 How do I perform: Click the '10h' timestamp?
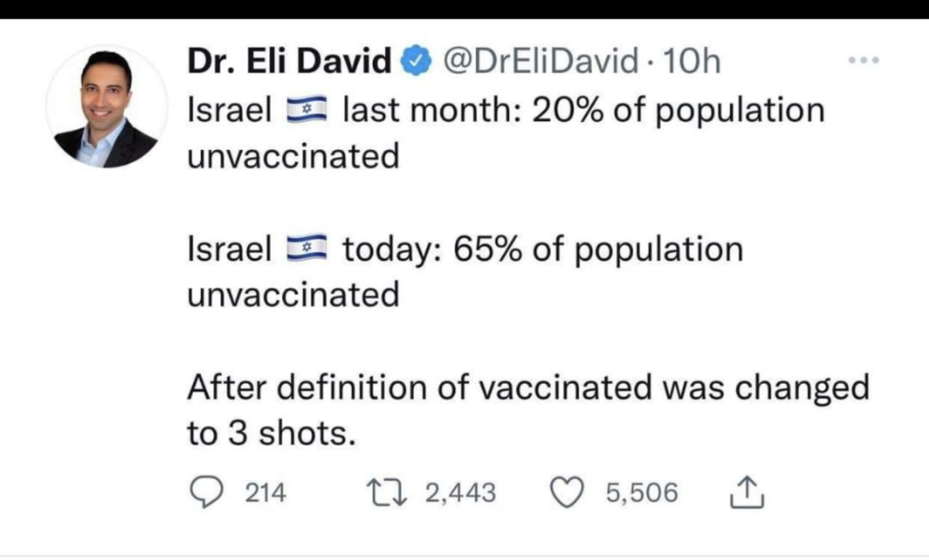point(691,60)
